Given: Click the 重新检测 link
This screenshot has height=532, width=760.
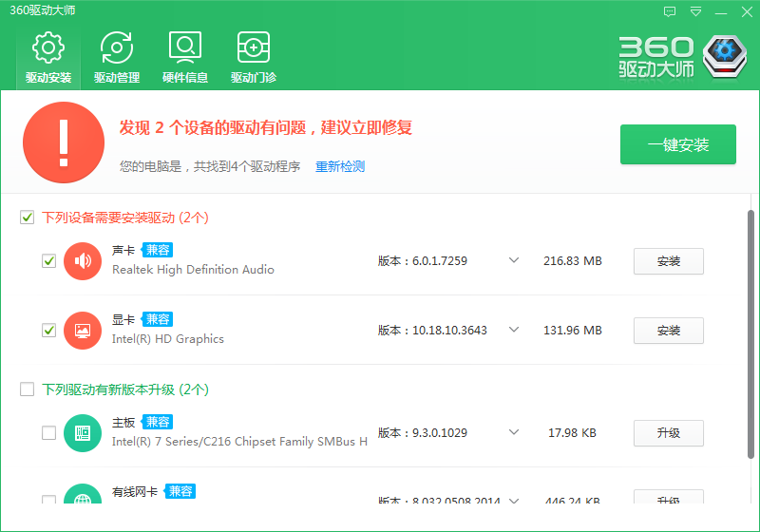Looking at the screenshot, I should coord(340,167).
